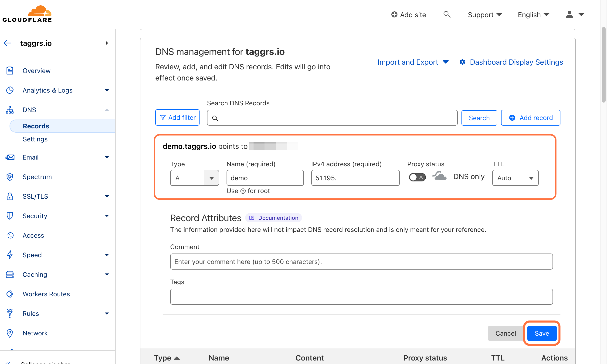607x364 pixels.
Task: Open the Workers Routes menu item
Action: (46, 294)
